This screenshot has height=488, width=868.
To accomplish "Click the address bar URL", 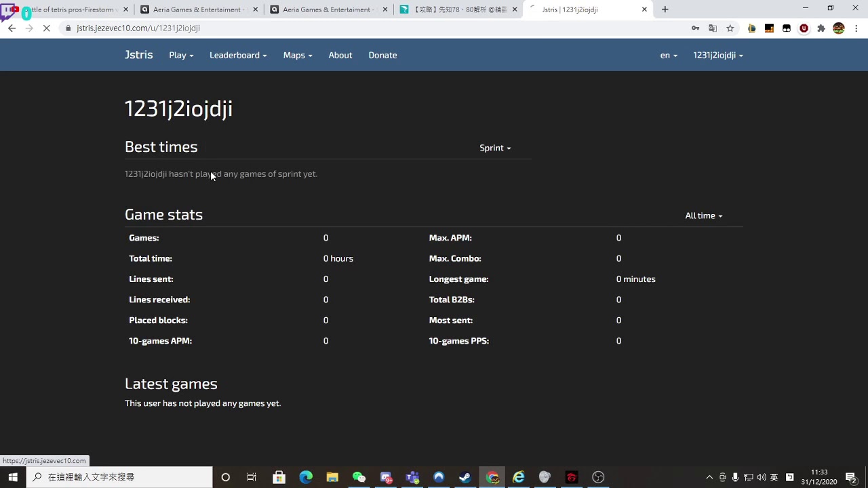I will pos(138,28).
